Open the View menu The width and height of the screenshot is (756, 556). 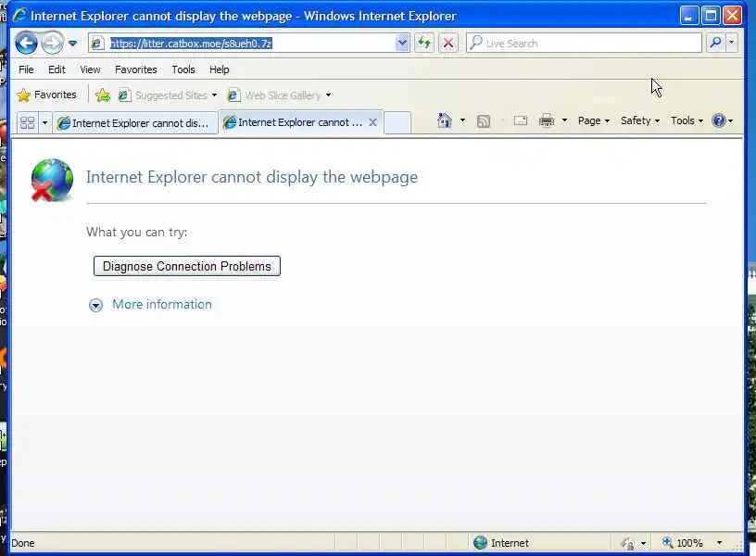coord(90,69)
